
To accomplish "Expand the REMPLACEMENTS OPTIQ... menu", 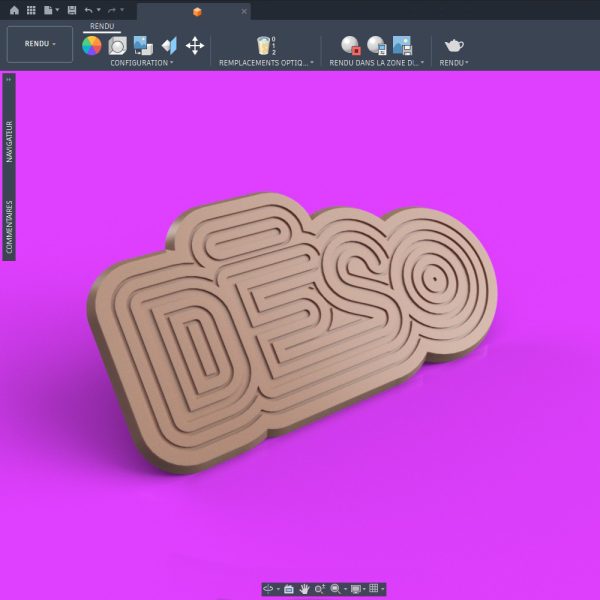I will pyautogui.click(x=266, y=63).
